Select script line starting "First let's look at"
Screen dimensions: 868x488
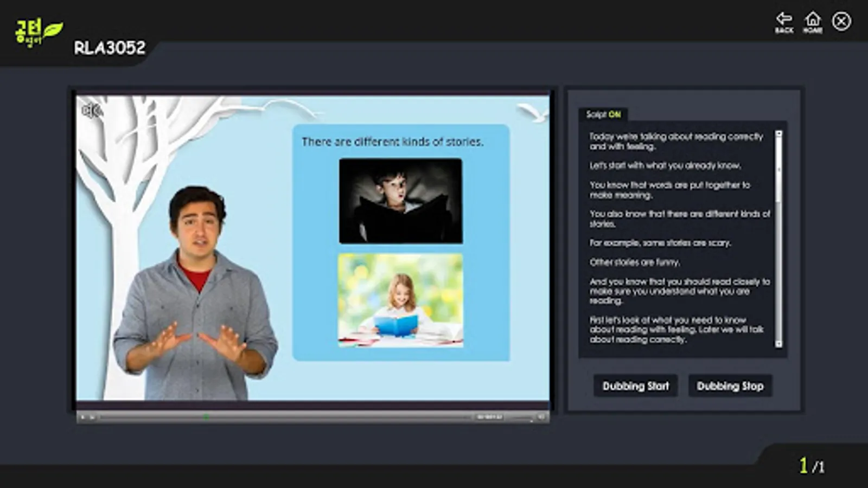(x=676, y=330)
